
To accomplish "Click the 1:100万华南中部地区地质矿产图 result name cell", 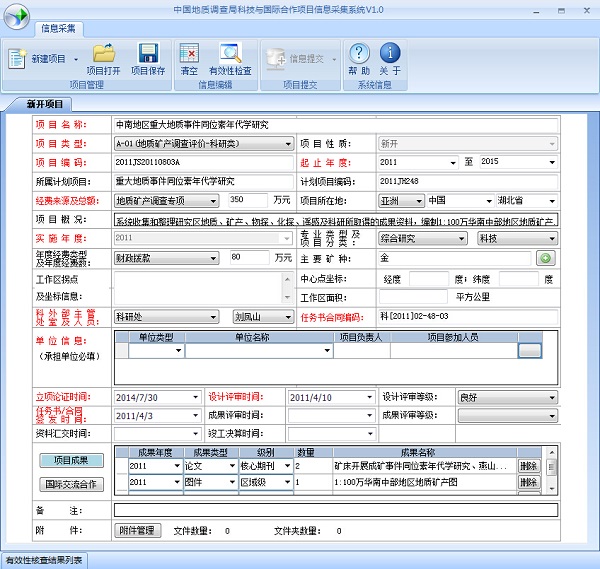I will tap(425, 482).
